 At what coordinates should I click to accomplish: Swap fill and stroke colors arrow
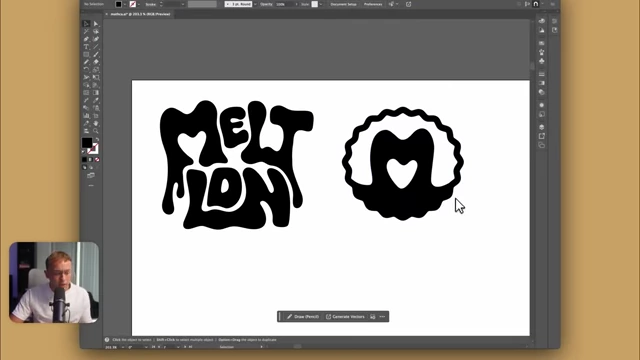pos(98,139)
